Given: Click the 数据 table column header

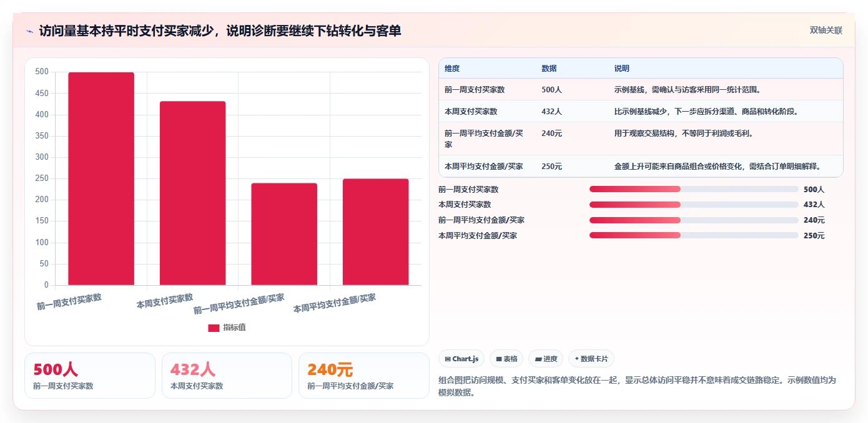Looking at the screenshot, I should click(549, 69).
